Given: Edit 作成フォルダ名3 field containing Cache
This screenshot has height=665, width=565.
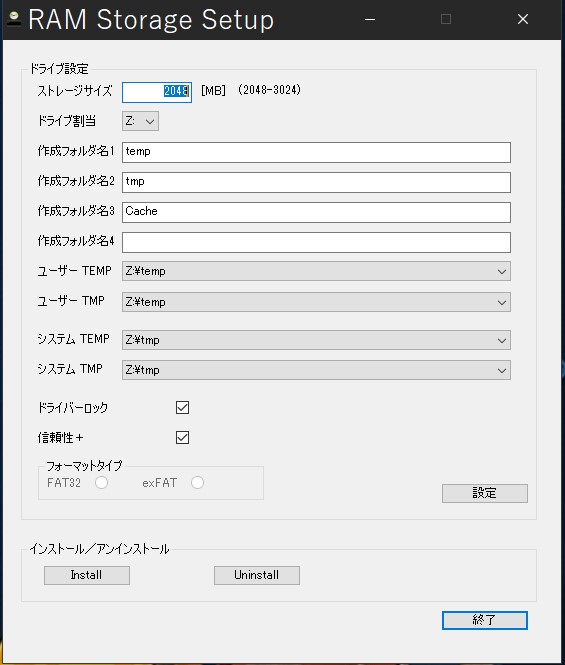Looking at the screenshot, I should pos(316,212).
